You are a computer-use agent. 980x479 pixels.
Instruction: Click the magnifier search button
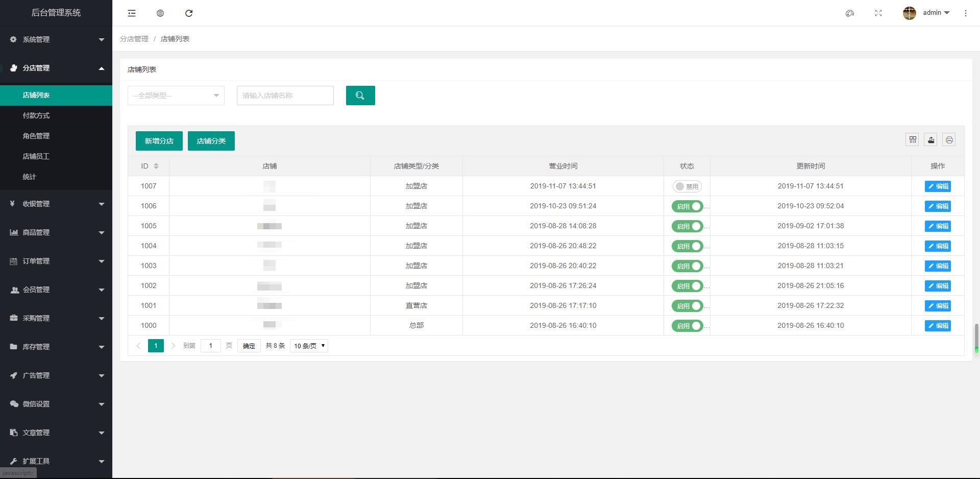coord(360,95)
